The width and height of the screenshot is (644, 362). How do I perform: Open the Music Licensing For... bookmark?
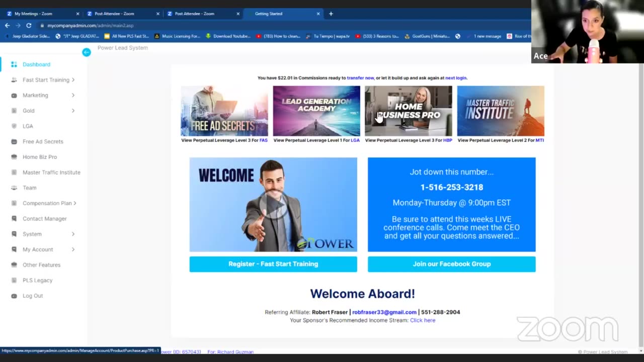pos(177,36)
